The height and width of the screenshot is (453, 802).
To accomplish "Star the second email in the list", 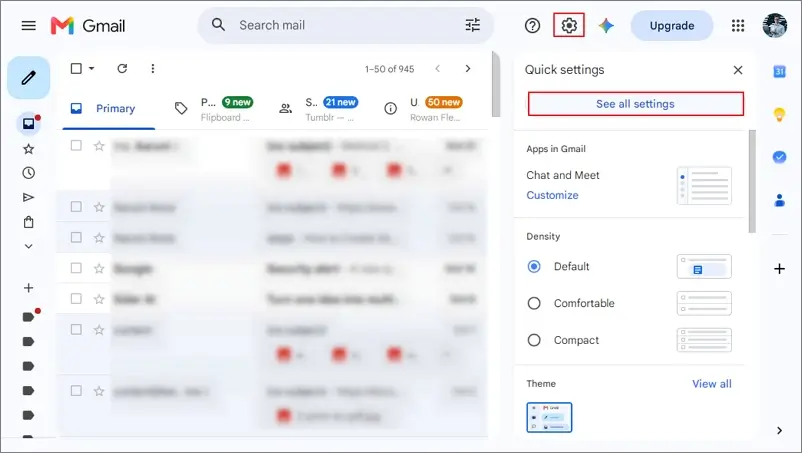I will click(99, 207).
